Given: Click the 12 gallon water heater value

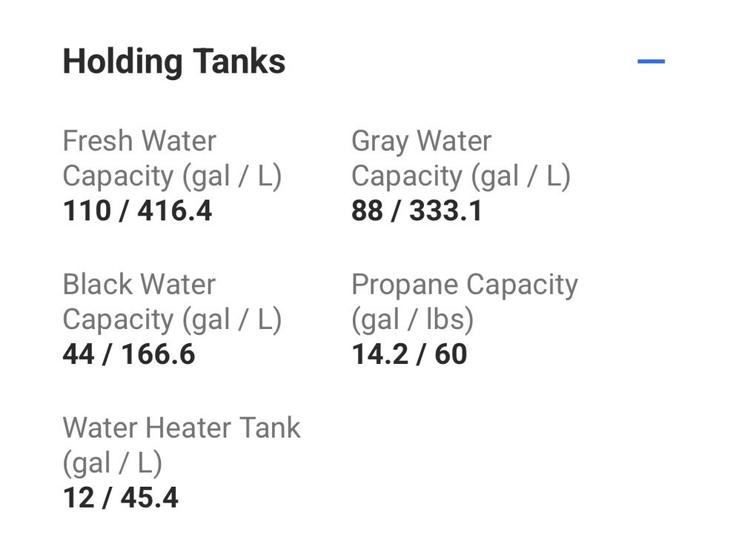Looking at the screenshot, I should click(x=76, y=498).
